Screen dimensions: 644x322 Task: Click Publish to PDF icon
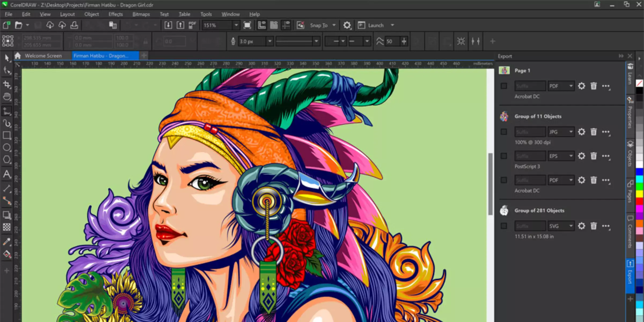click(x=192, y=25)
